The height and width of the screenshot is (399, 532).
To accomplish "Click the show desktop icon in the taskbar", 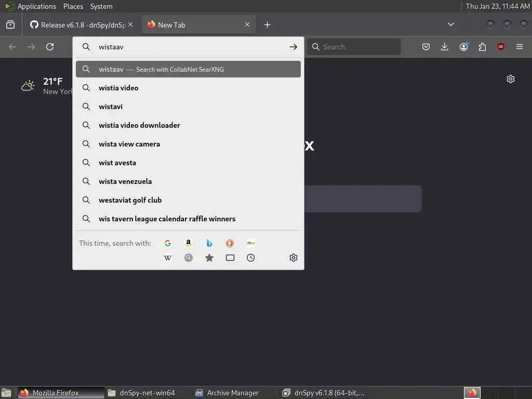I will tap(6, 393).
